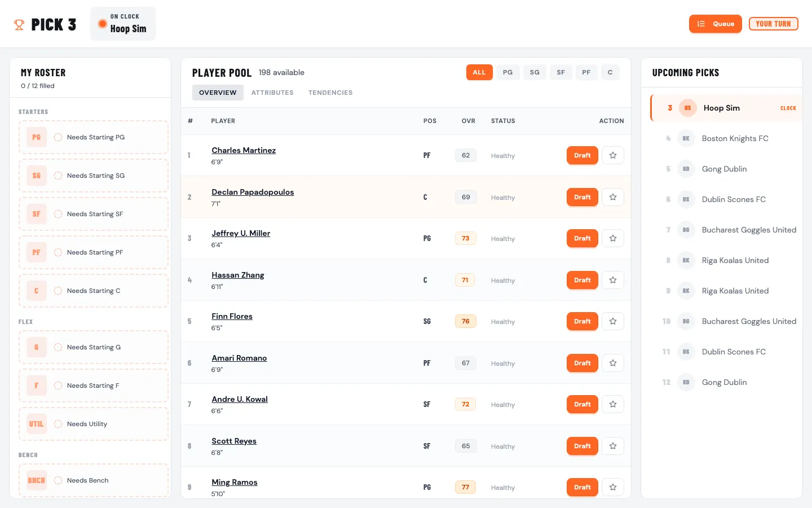The width and height of the screenshot is (812, 508).
Task: Sort players by OVR column header
Action: pyautogui.click(x=468, y=121)
